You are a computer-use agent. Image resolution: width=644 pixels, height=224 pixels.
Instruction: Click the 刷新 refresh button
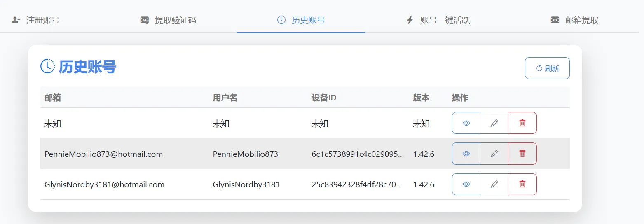click(547, 68)
